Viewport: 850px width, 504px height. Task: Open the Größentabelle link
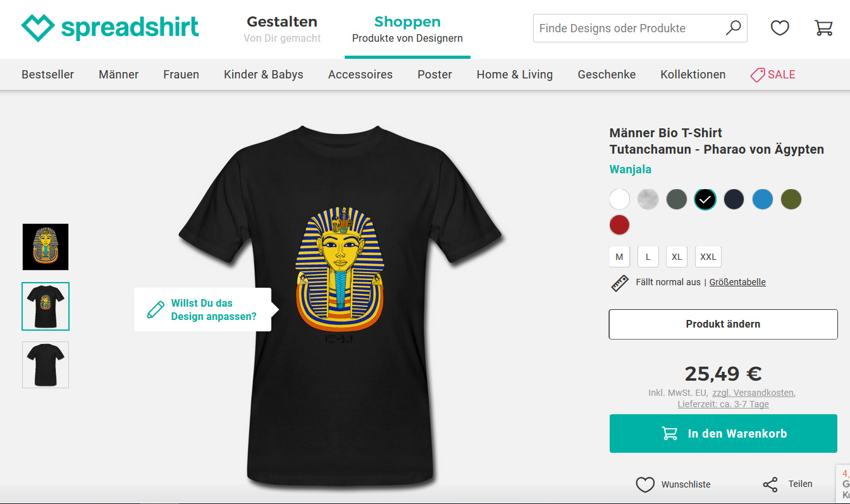pos(737,282)
